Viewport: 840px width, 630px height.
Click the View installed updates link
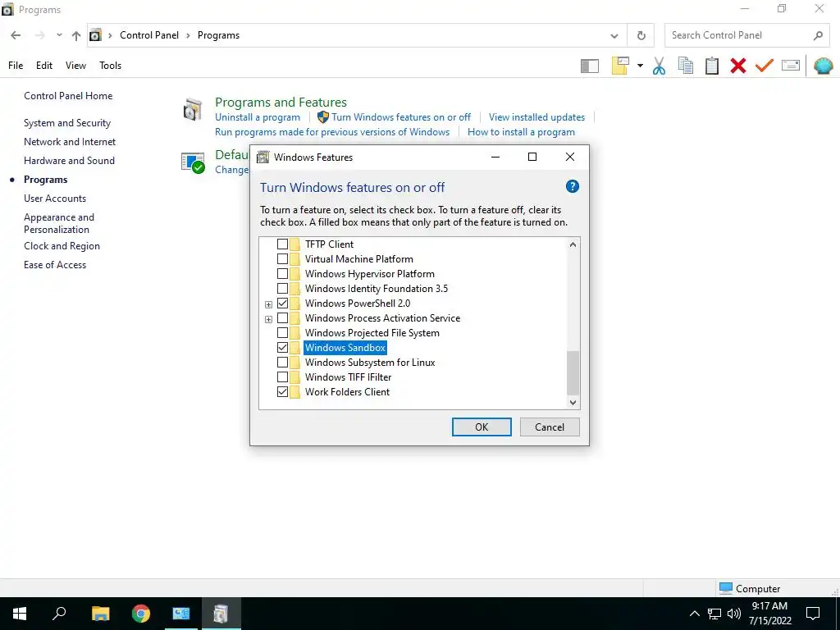click(x=536, y=117)
